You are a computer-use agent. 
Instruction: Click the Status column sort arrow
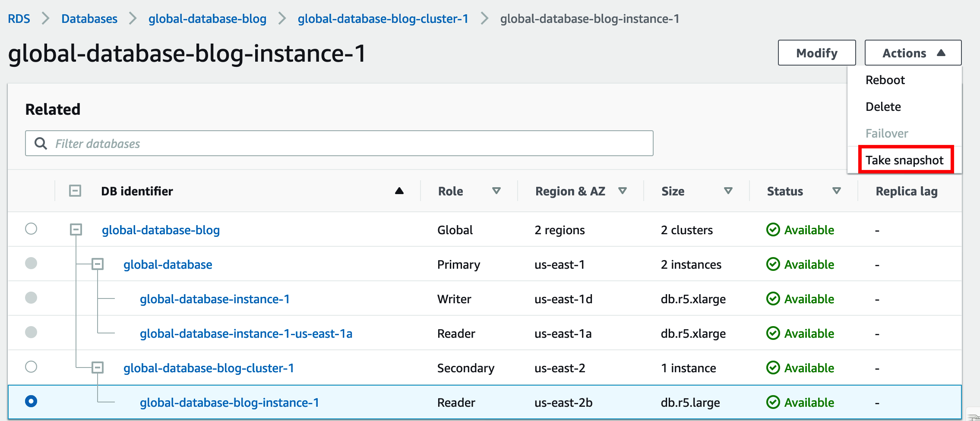coord(837,191)
